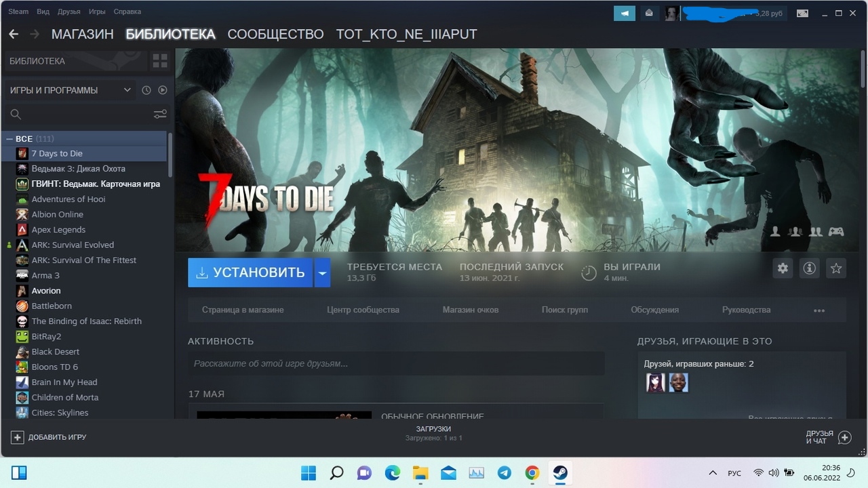Open Microsoft Edge from the taskbar
868x488 pixels.
[x=393, y=472]
